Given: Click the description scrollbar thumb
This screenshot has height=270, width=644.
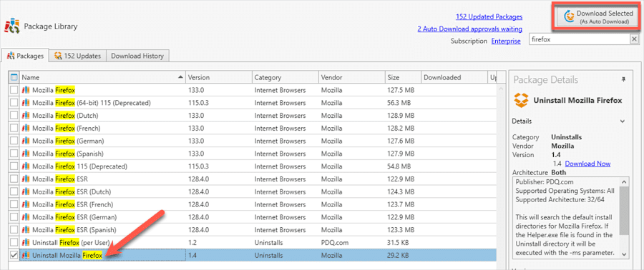Looking at the screenshot, I should [624, 211].
